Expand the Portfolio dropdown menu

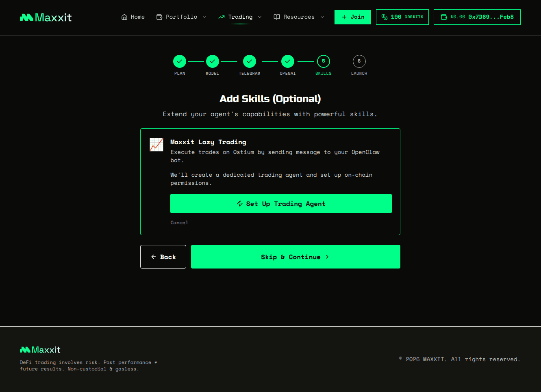click(205, 17)
